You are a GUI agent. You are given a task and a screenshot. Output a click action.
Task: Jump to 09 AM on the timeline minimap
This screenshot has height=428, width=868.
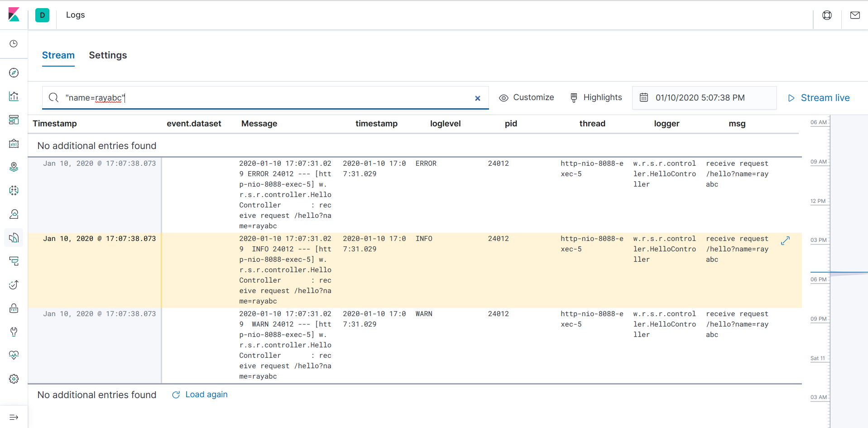coord(819,162)
